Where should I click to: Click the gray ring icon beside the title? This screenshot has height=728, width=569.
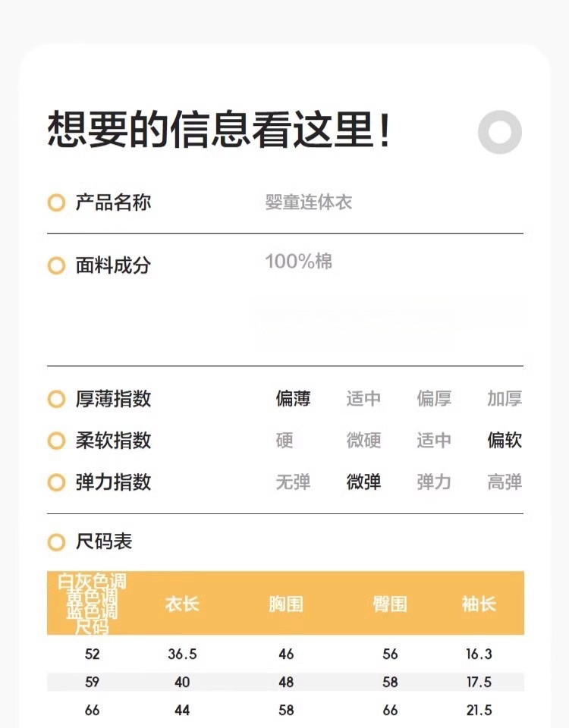pos(500,133)
